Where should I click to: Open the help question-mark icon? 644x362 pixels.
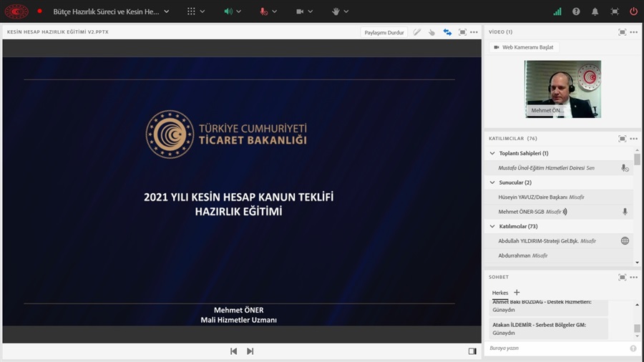point(576,11)
